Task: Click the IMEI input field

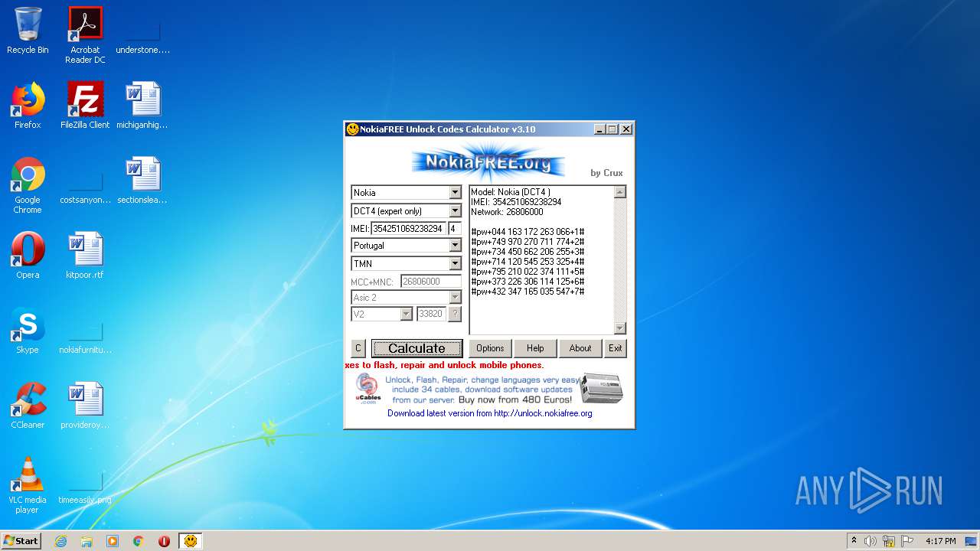Action: tap(408, 229)
